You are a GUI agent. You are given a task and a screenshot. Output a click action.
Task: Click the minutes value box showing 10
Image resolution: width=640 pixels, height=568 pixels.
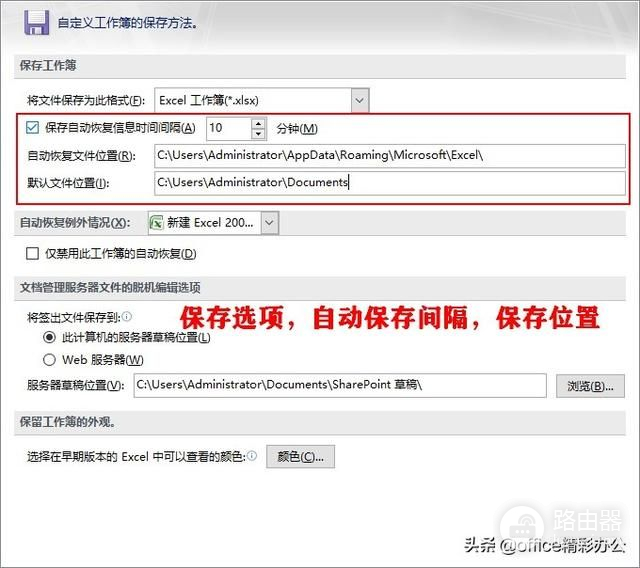(227, 128)
